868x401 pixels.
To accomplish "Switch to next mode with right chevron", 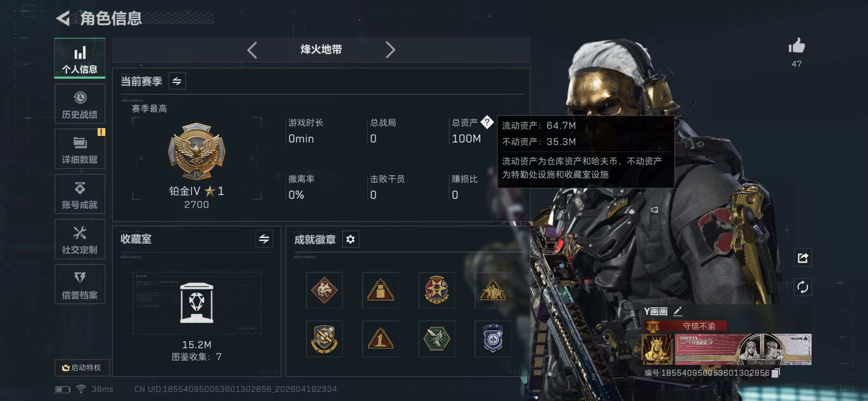I will 390,50.
